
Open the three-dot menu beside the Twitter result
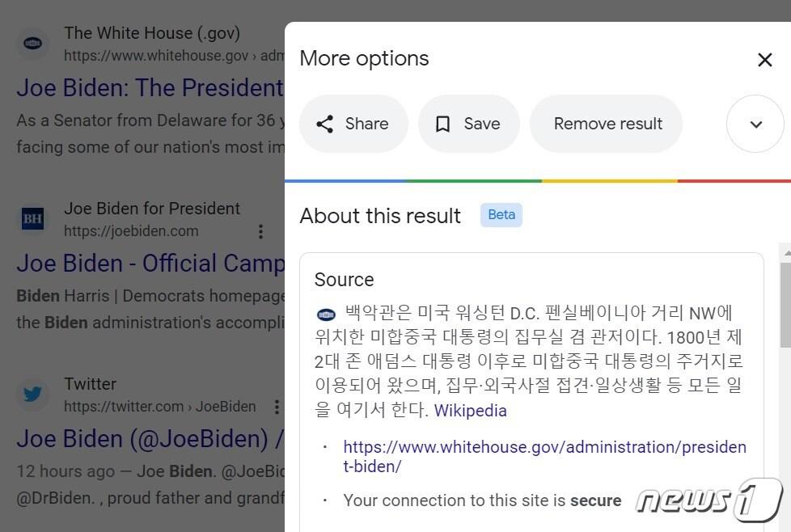(x=277, y=407)
